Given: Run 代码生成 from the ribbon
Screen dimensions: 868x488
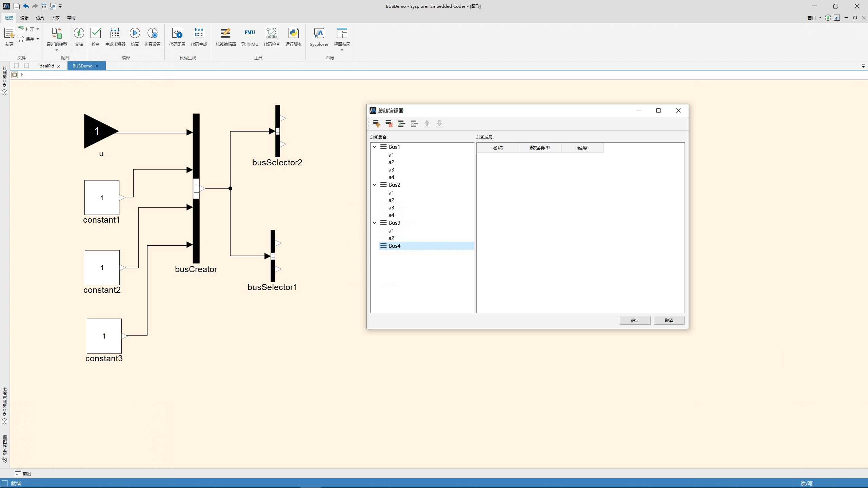Looking at the screenshot, I should [x=199, y=37].
